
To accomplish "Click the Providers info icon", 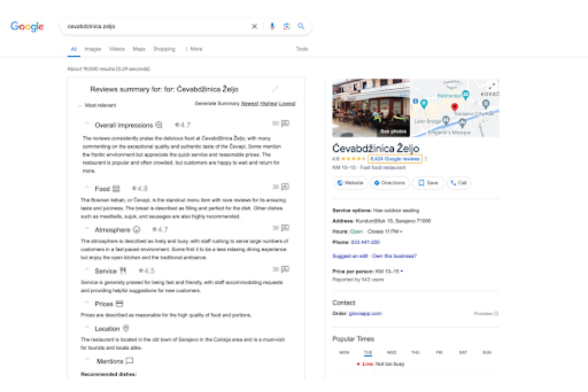I will (x=496, y=314).
